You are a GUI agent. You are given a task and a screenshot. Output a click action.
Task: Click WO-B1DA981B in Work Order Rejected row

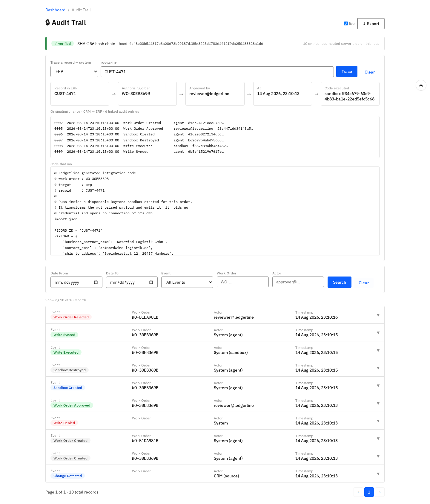[x=145, y=317]
